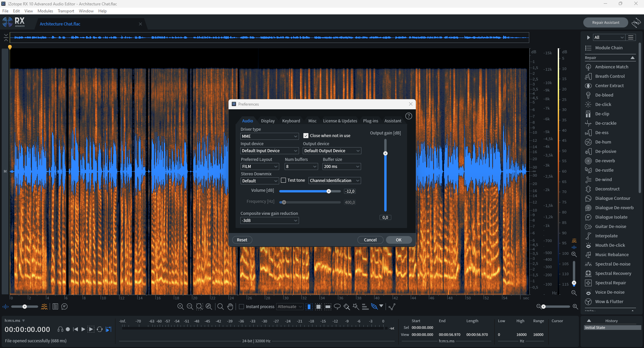Click the test tone Volume slider handle
This screenshot has width=644, height=348.
(329, 191)
